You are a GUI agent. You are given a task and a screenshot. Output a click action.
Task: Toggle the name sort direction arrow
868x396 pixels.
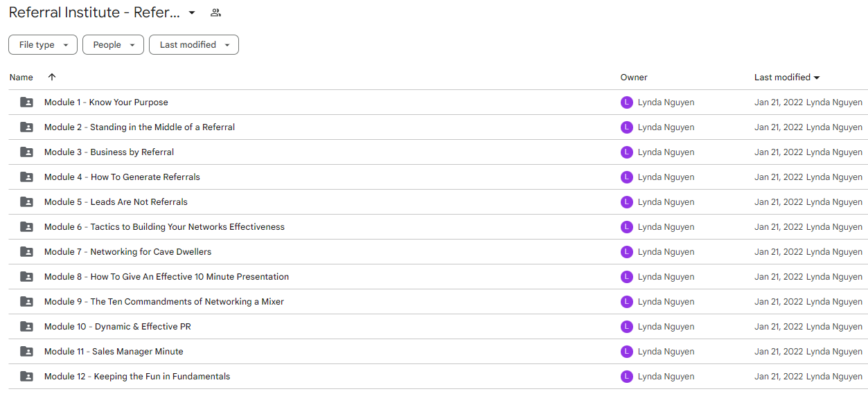coord(52,78)
